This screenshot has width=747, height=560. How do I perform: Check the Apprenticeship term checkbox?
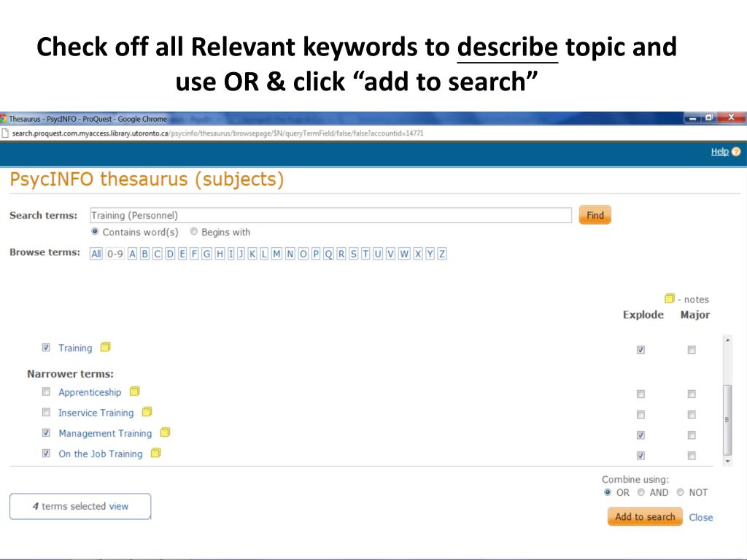(46, 392)
